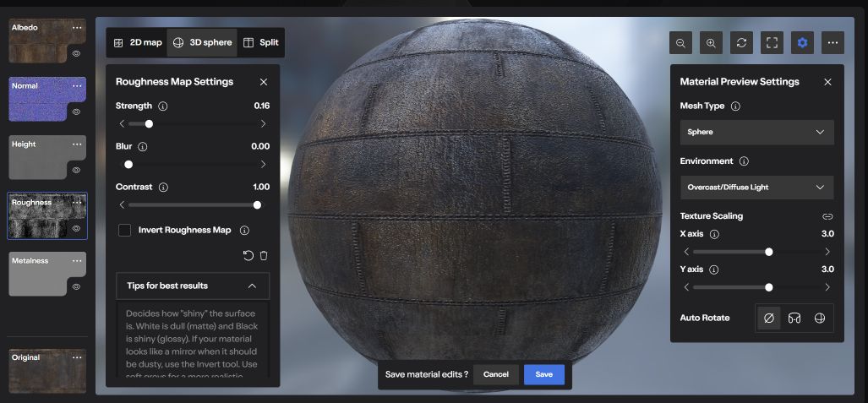The width and height of the screenshot is (868, 403).
Task: Enter fullscreen preview mode
Action: coord(772,42)
